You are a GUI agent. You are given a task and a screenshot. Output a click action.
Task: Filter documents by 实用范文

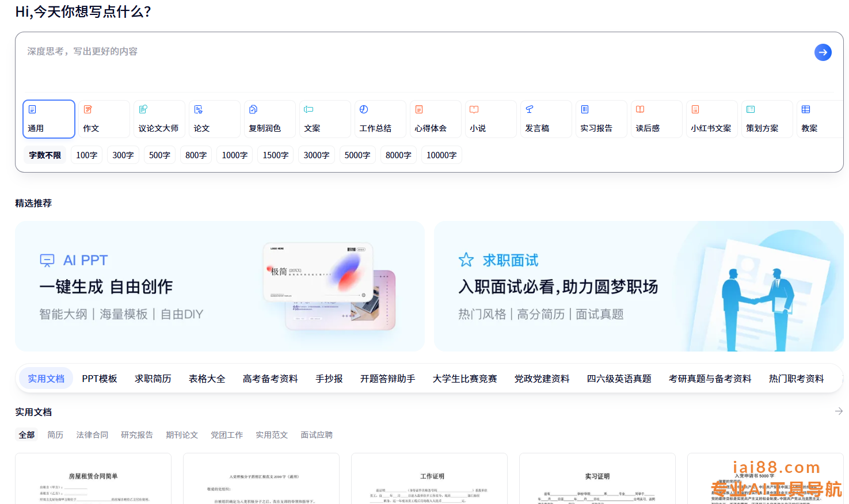point(272,435)
